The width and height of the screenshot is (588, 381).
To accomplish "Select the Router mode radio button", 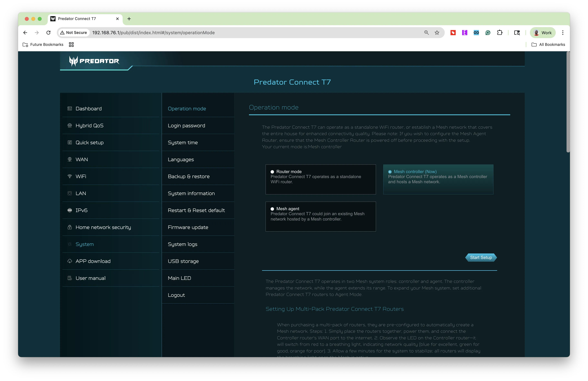I will point(272,172).
